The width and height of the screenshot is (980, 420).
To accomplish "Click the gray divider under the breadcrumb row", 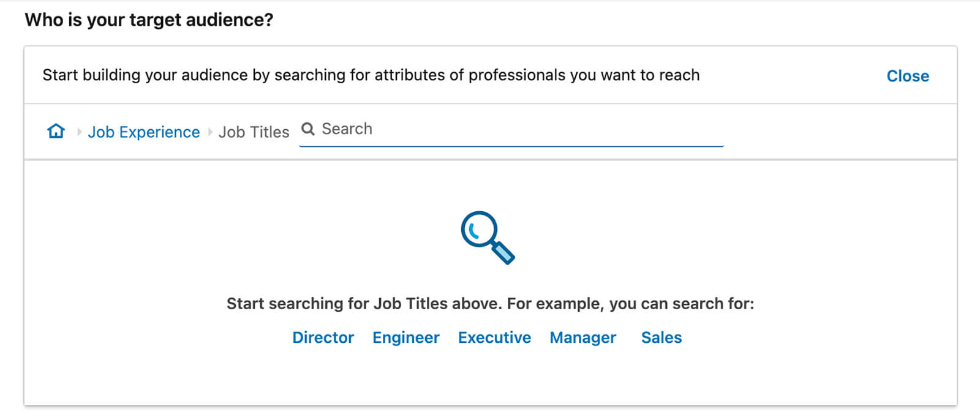I will coord(490,160).
